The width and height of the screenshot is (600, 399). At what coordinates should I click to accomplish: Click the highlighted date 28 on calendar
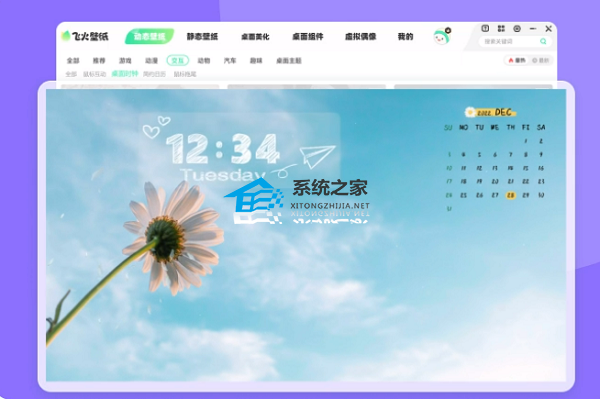pyautogui.click(x=510, y=195)
